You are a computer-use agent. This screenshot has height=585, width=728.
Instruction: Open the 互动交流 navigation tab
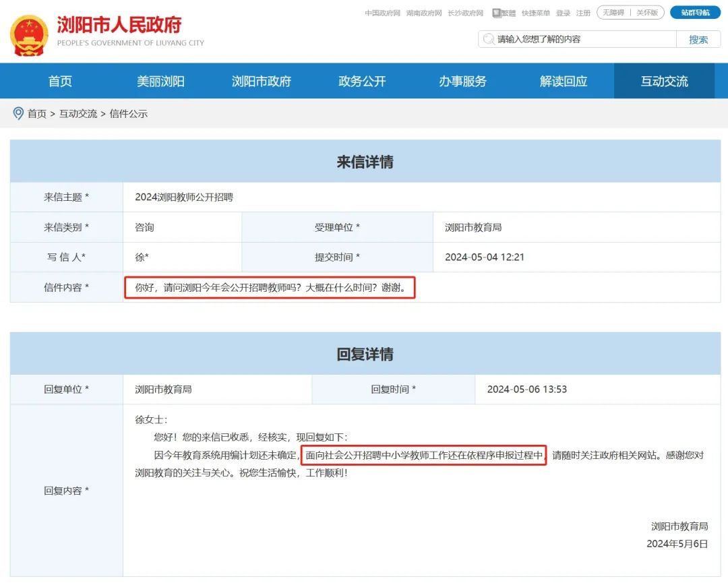click(665, 82)
